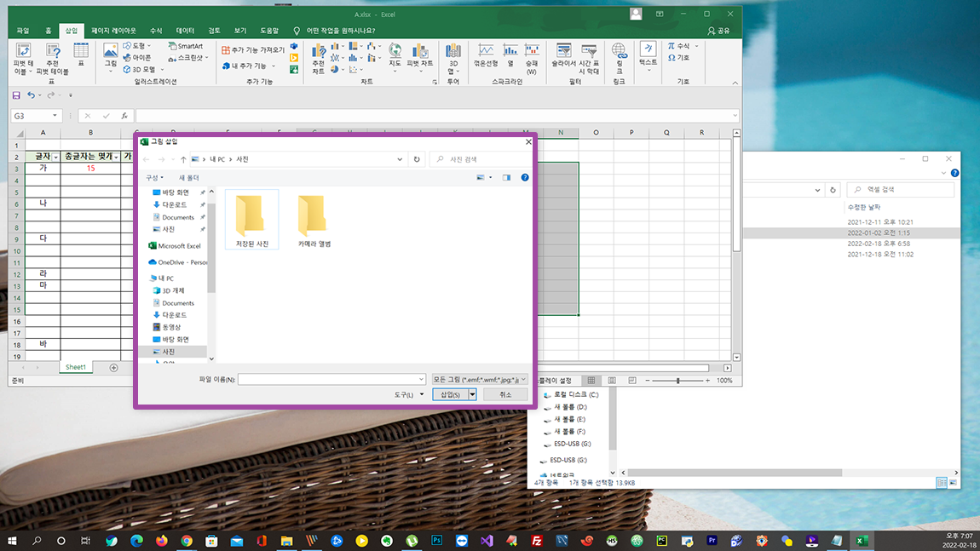Switch to Page Layout (페이지 레이아웃) tab

click(x=113, y=31)
